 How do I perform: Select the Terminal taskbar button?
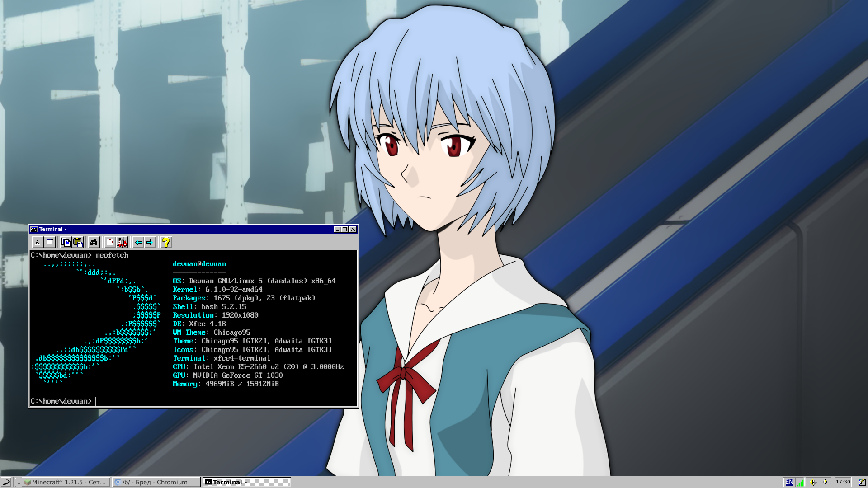pyautogui.click(x=246, y=482)
